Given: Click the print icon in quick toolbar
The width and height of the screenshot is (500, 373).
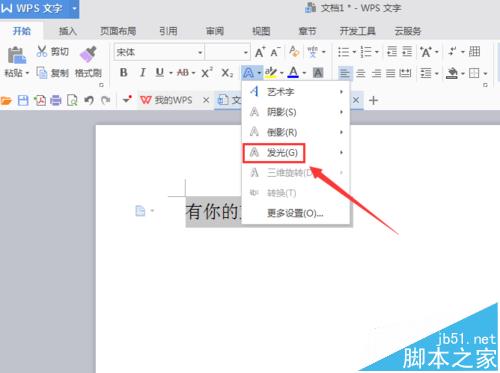Looking at the screenshot, I should coord(56,100).
